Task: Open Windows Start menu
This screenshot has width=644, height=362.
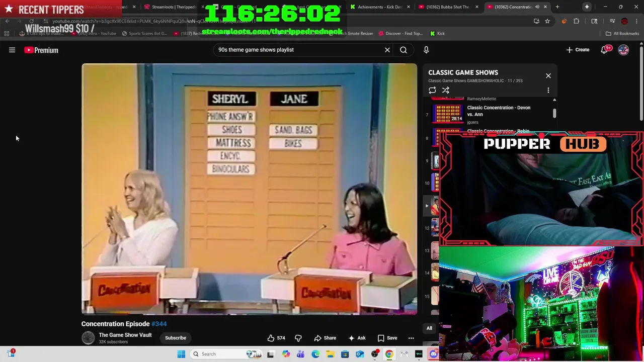Action: point(181,354)
